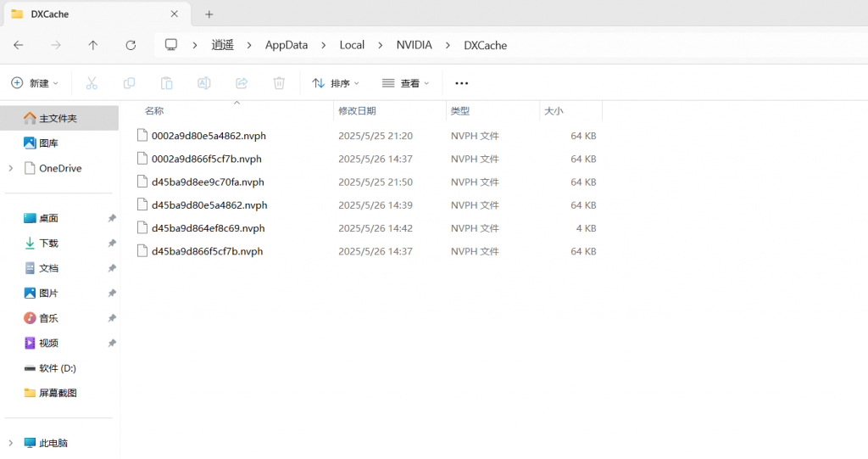868x459 pixels.
Task: Open 下载 (Downloads) in the sidebar
Action: click(48, 243)
